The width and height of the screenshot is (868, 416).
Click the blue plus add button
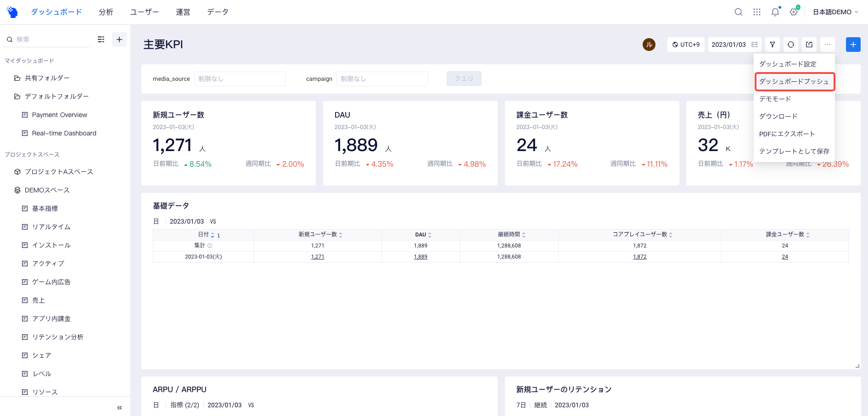click(x=853, y=45)
